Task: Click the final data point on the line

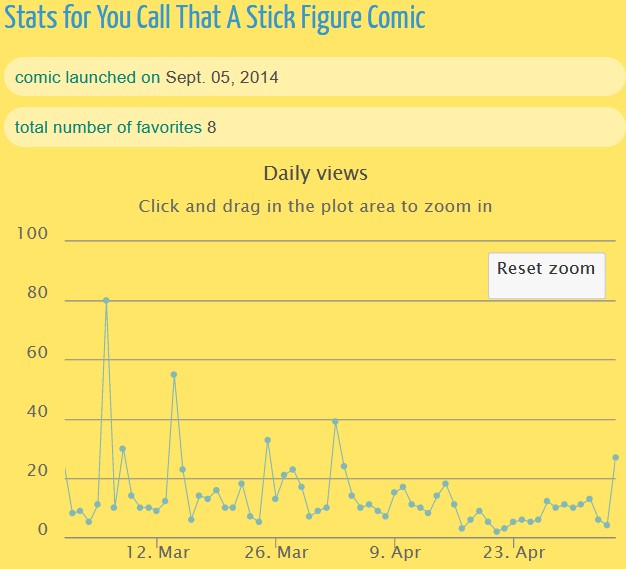Action: [615, 457]
